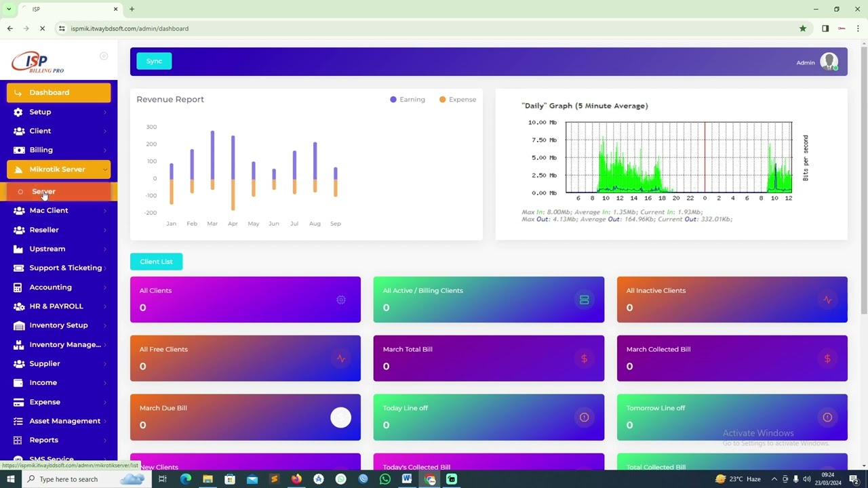Open the Inventory Manage... menu label

coord(65,344)
